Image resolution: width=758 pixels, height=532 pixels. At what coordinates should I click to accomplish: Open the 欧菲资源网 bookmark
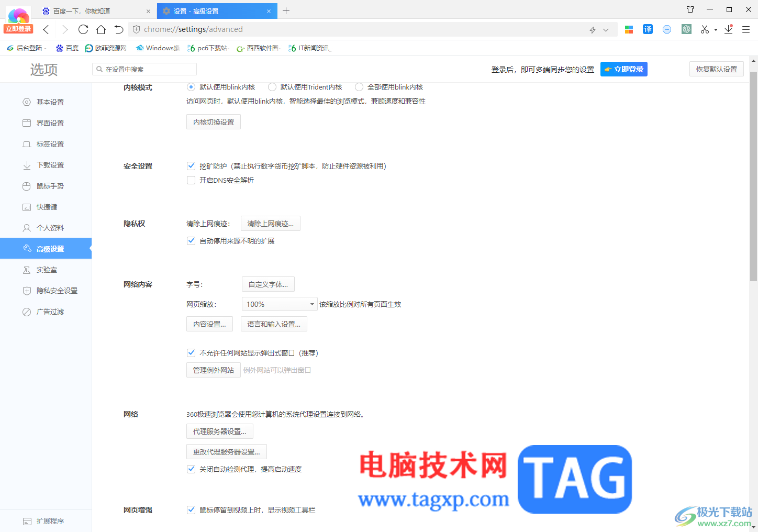106,48
